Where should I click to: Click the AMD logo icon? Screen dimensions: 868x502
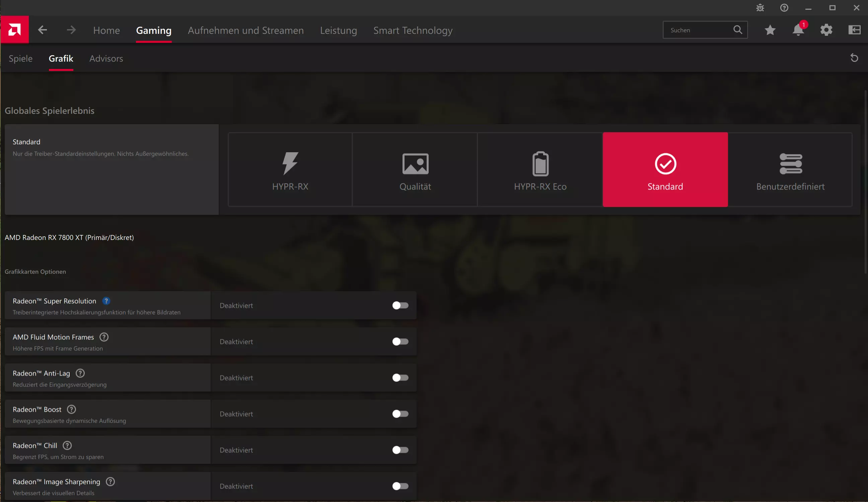point(14,29)
